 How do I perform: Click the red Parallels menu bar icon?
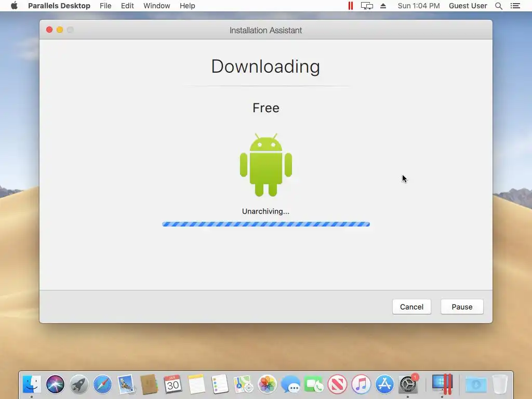click(x=351, y=6)
